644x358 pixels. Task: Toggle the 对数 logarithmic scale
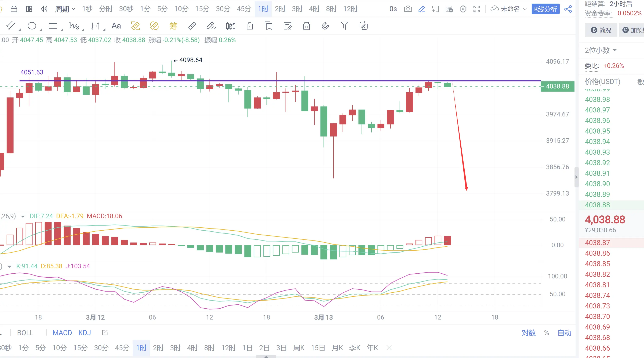tap(528, 333)
